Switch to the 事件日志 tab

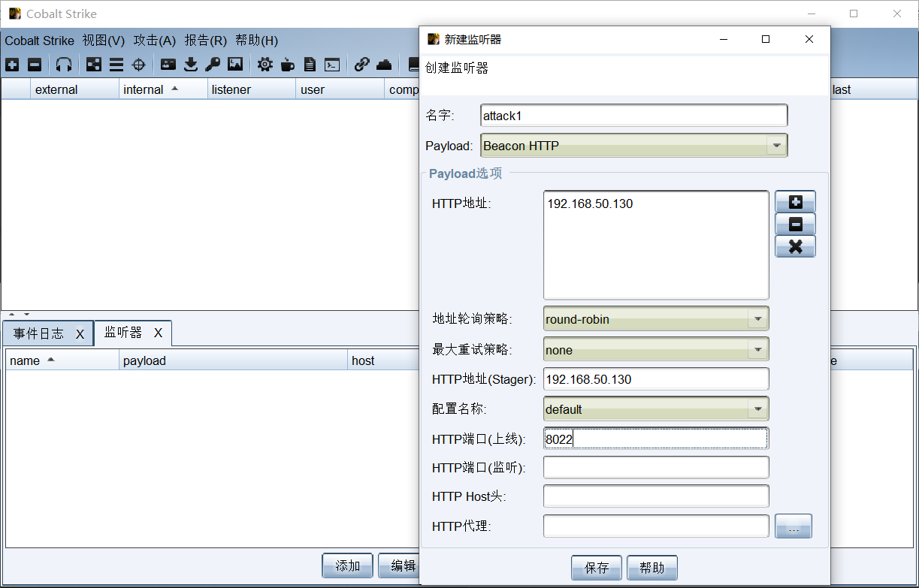click(38, 333)
